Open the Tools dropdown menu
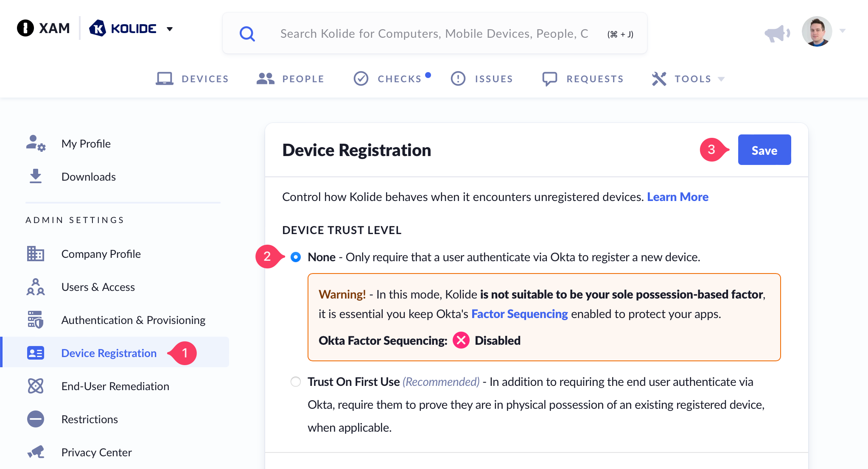Viewport: 868px width, 469px height. coord(688,79)
